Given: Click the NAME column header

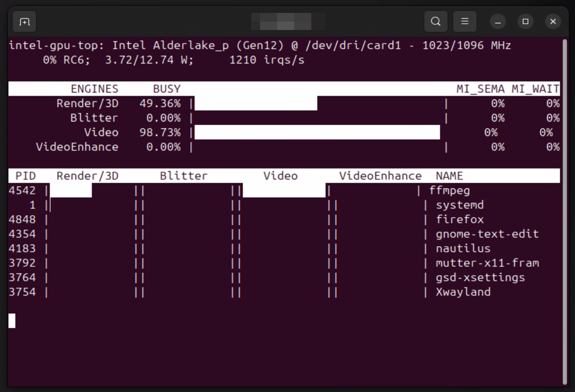Looking at the screenshot, I should coord(449,176).
